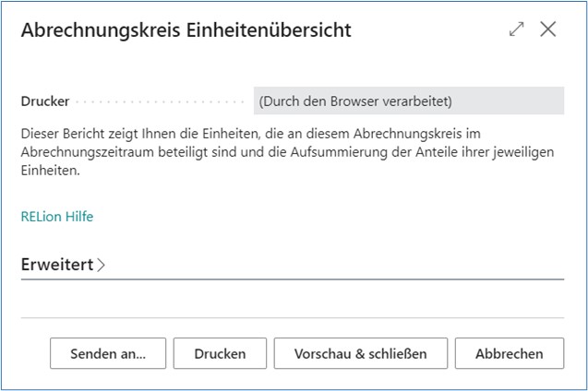Close the dialog with the X icon
588x391 pixels.
(548, 30)
